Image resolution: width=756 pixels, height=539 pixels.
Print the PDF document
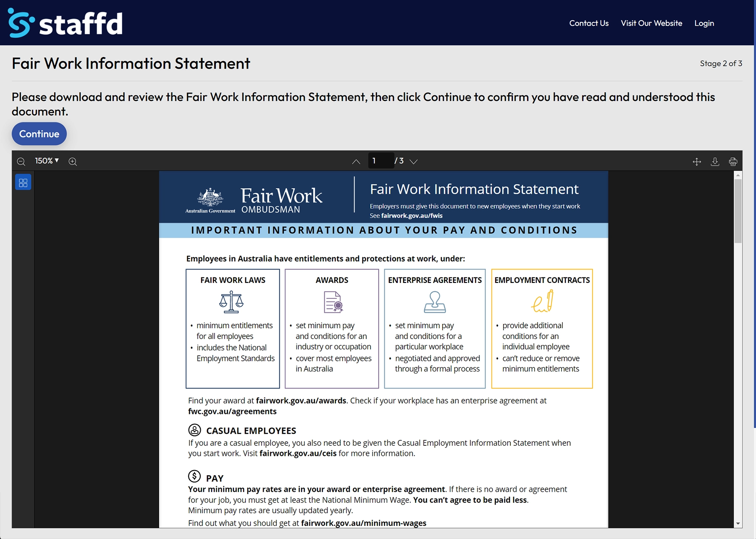[733, 162]
